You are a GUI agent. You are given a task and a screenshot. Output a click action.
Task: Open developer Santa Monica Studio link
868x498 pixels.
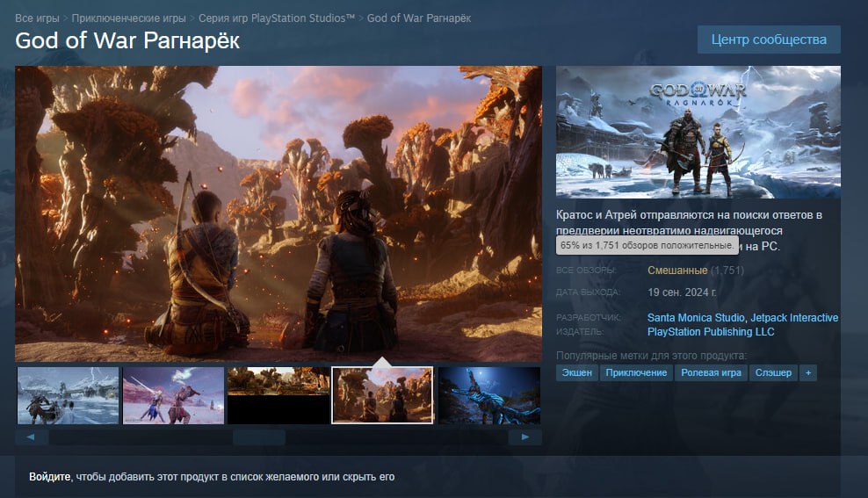[x=696, y=318]
